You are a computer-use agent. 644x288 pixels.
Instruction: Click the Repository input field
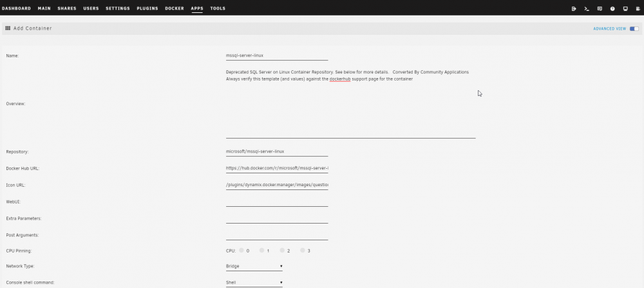[277, 151]
